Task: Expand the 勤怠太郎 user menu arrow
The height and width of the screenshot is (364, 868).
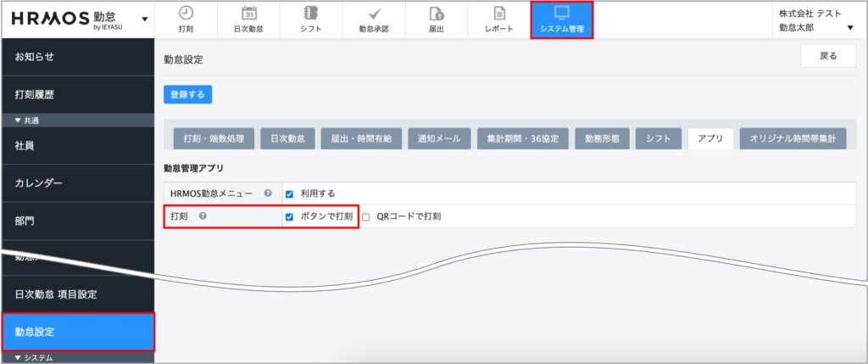Action: pos(850,28)
